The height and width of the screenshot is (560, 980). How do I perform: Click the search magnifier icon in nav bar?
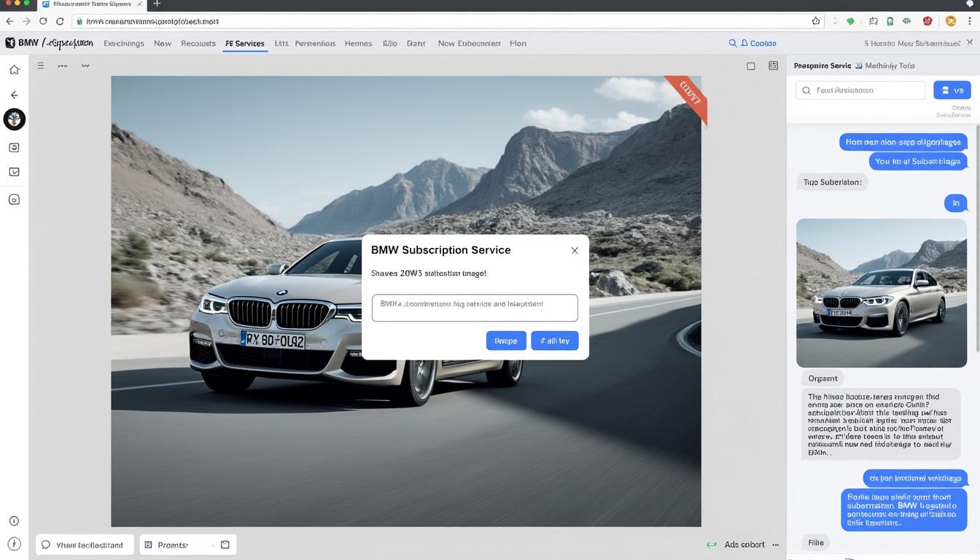click(733, 43)
